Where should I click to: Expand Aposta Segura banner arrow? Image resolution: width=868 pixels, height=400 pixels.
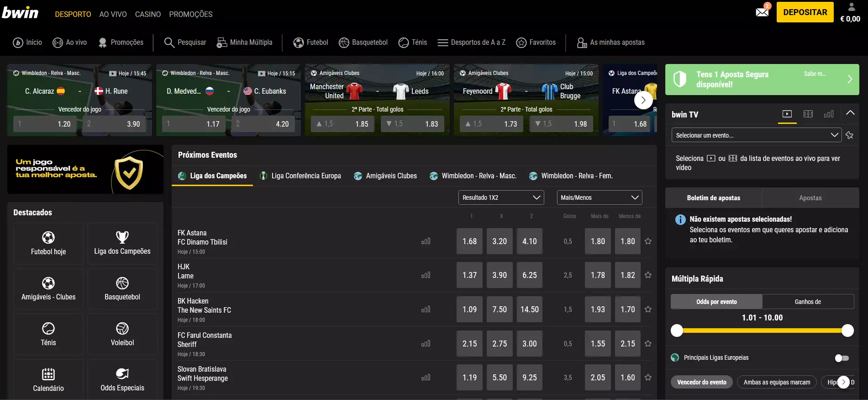[x=850, y=79]
